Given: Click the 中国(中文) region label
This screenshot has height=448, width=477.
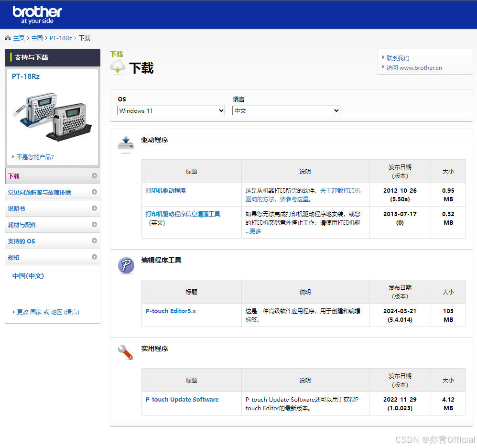Looking at the screenshot, I should click(x=28, y=276).
